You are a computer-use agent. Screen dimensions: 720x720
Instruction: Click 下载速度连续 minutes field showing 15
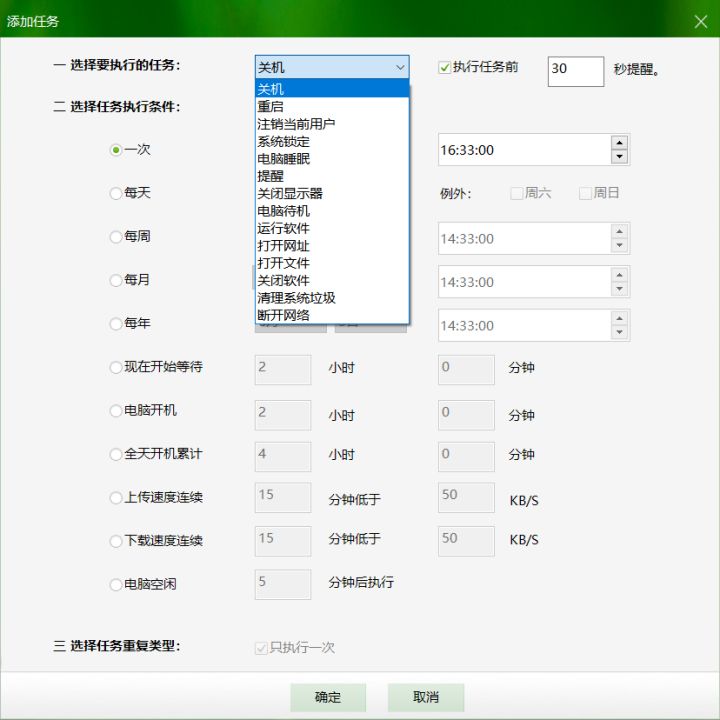point(283,541)
